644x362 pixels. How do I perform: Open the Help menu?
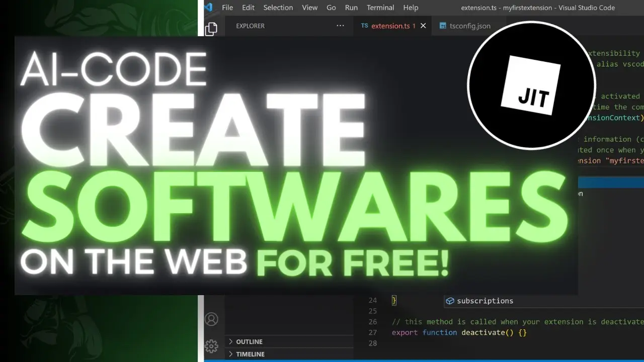pos(411,8)
